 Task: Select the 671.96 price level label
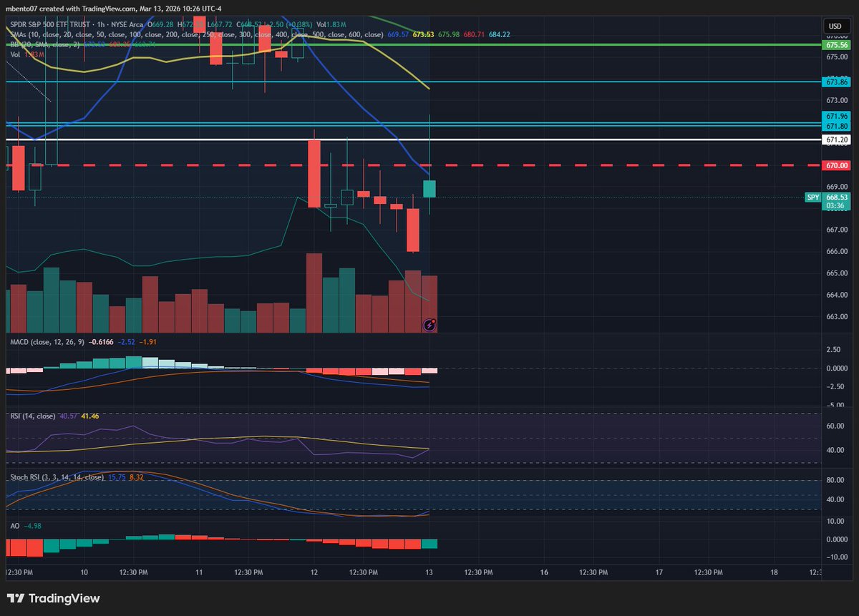coord(837,116)
